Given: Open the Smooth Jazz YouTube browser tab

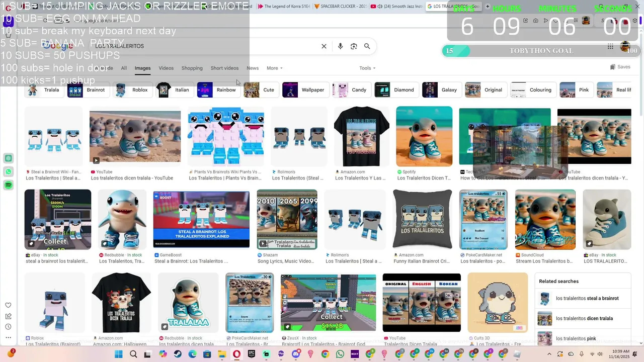Looking at the screenshot, I should (x=396, y=7).
